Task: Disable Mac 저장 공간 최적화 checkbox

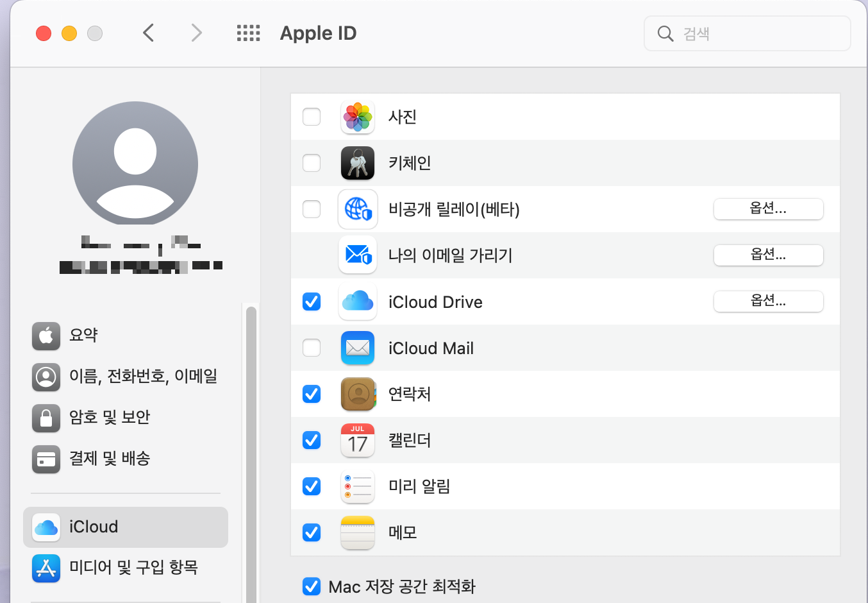Action: pyautogui.click(x=312, y=586)
